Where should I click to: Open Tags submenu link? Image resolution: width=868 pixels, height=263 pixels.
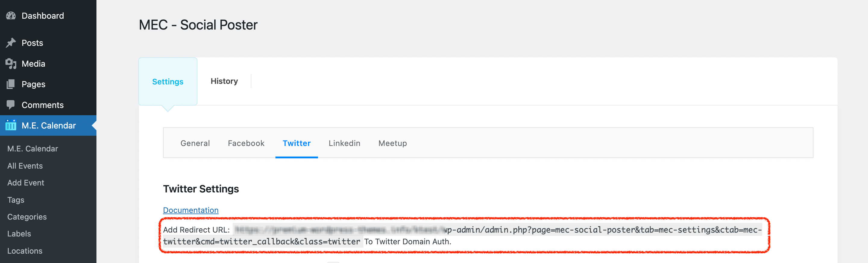tap(16, 200)
